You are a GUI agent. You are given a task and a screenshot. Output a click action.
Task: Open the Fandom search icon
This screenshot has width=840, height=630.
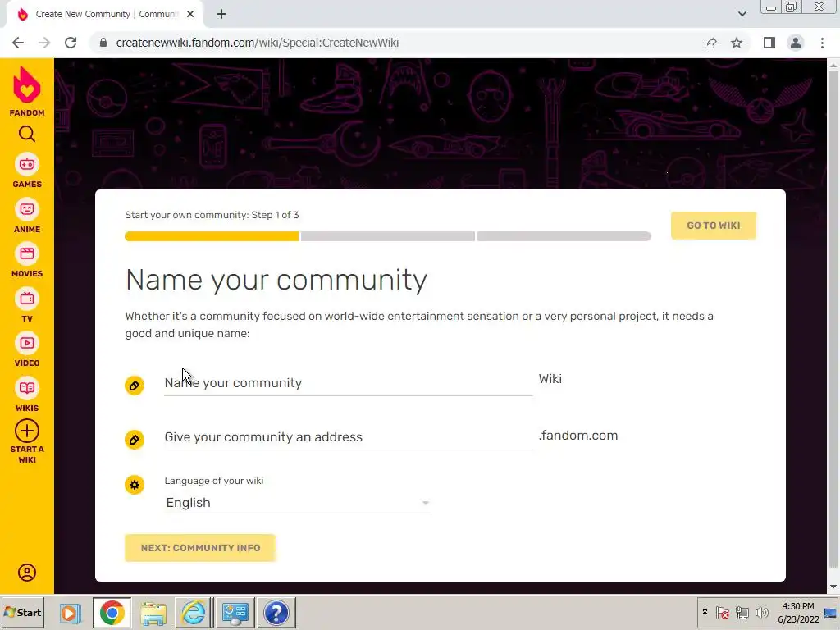pyautogui.click(x=27, y=134)
